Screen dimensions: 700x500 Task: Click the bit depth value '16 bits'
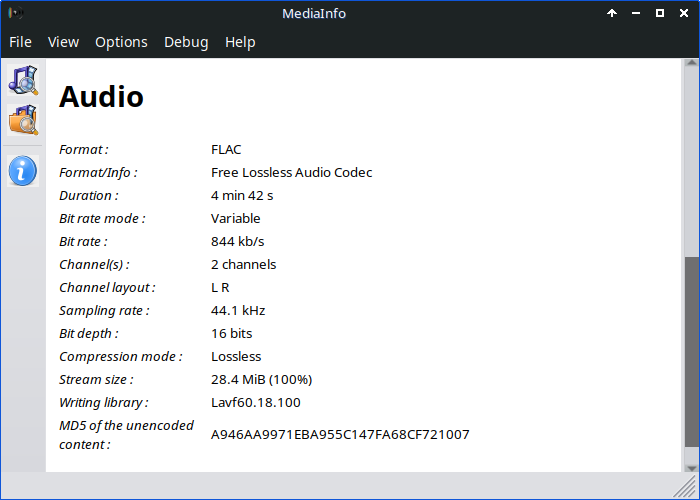232,333
